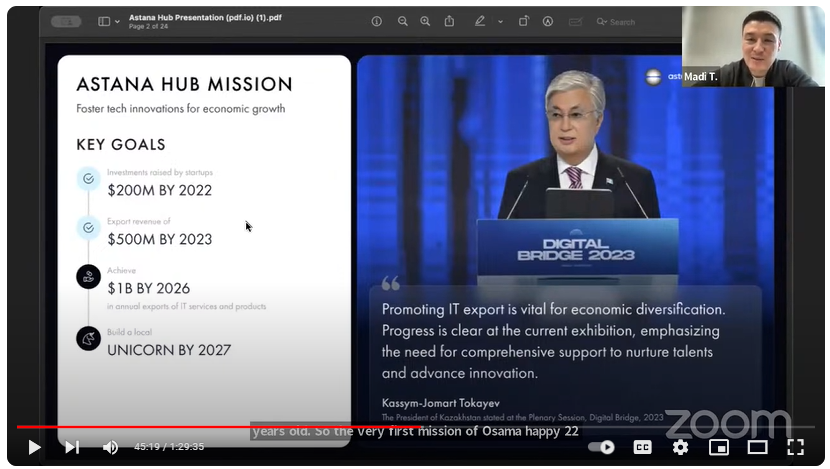830x469 pixels.
Task: Open the video settings gear
Action: pos(680,447)
